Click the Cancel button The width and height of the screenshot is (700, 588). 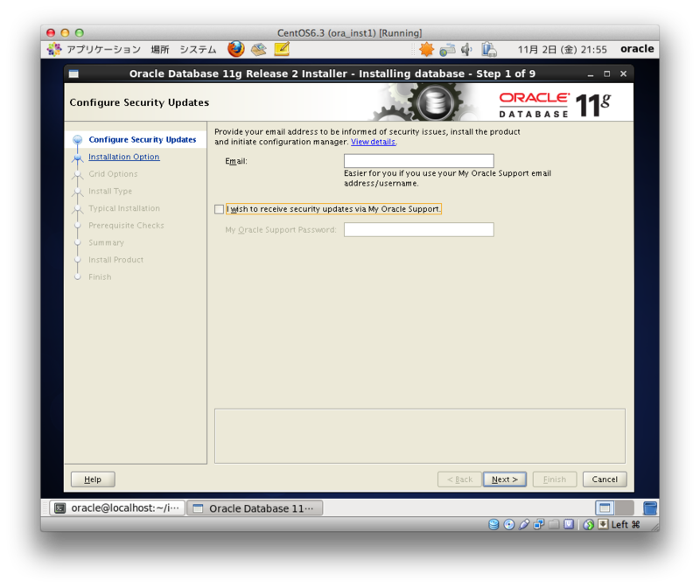pyautogui.click(x=605, y=479)
